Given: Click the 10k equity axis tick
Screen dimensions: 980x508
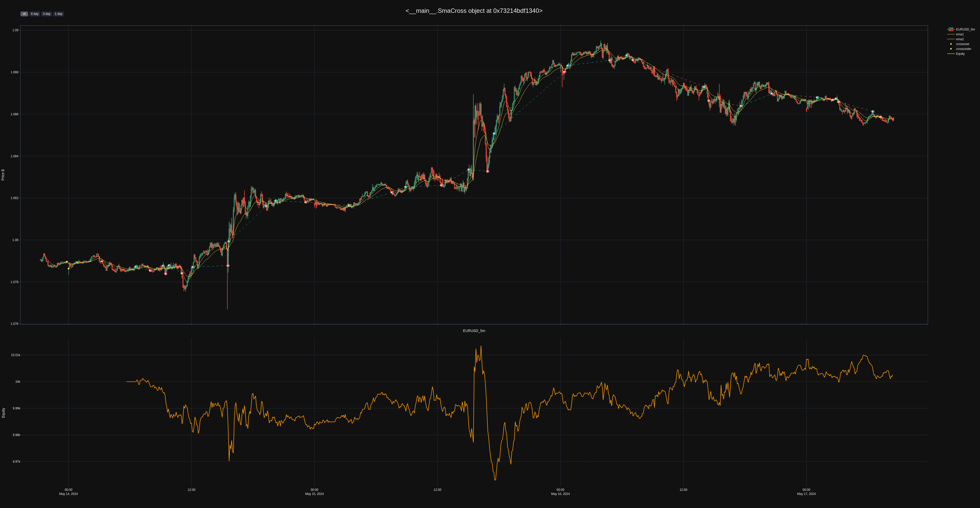Looking at the screenshot, I should 17,382.
